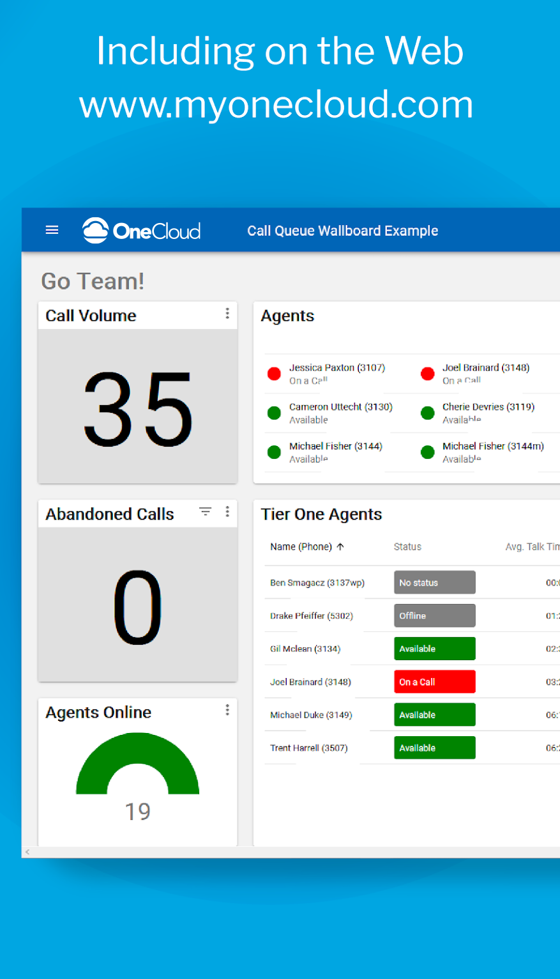
Task: Open Call Volume card options menu
Action: [227, 313]
